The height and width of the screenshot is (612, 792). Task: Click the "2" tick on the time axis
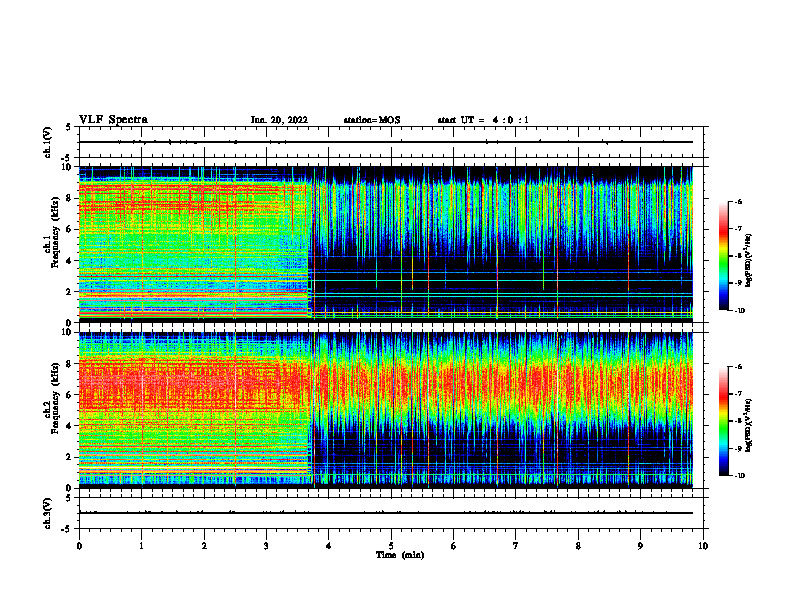[x=204, y=546]
